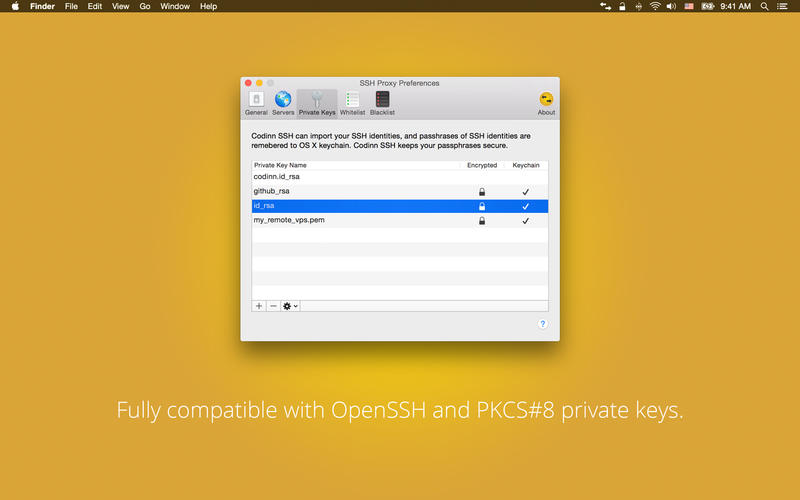This screenshot has width=800, height=500.
Task: Open the General preferences pane
Action: coord(256,102)
